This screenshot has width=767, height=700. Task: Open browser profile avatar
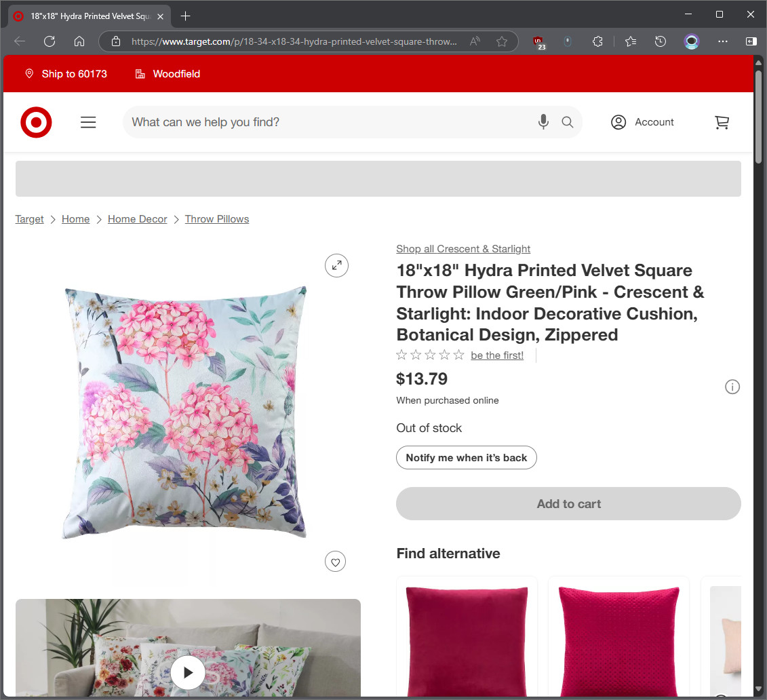[692, 41]
